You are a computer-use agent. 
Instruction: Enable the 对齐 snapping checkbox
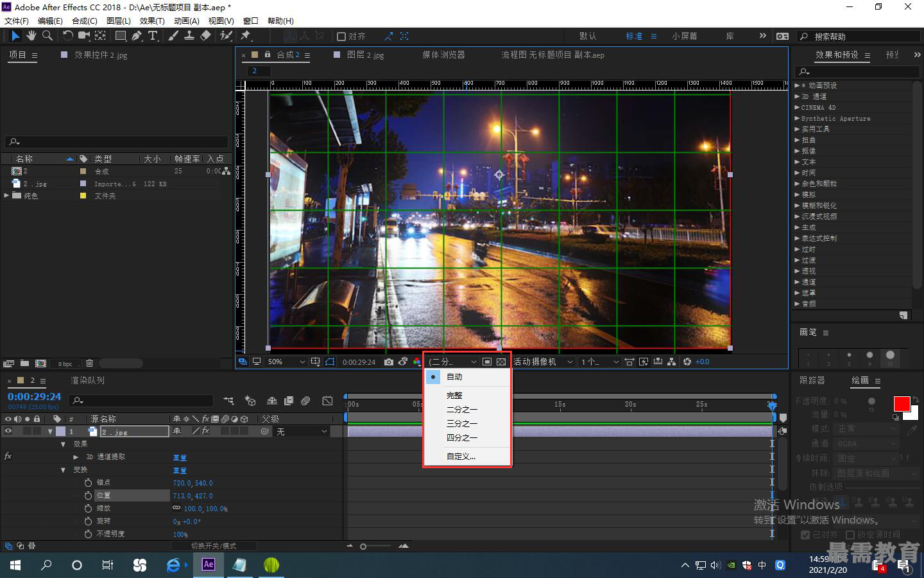click(x=341, y=37)
